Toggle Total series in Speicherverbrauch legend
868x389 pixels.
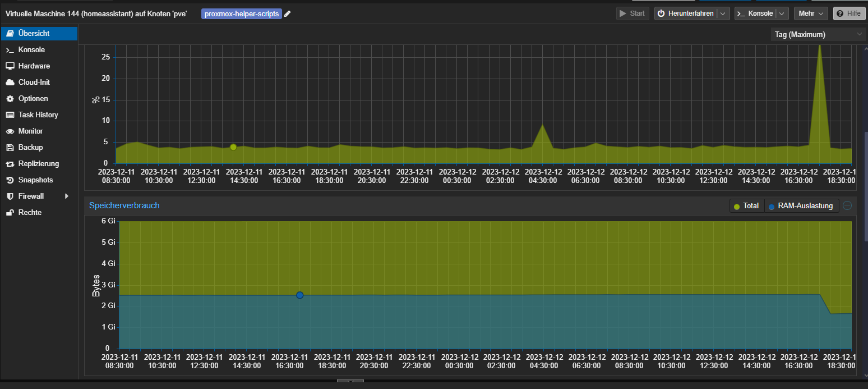coord(746,206)
